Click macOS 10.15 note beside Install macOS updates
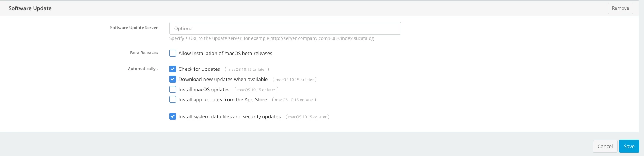 [x=256, y=90]
